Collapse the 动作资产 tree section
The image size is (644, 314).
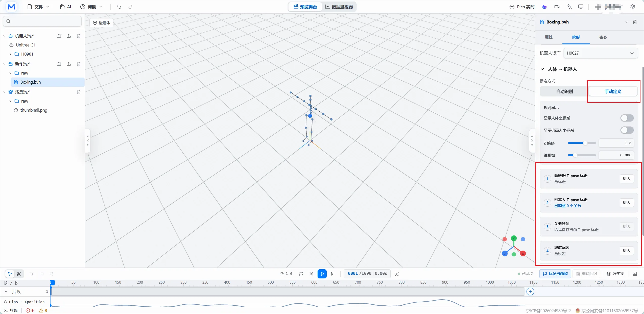coord(4,64)
